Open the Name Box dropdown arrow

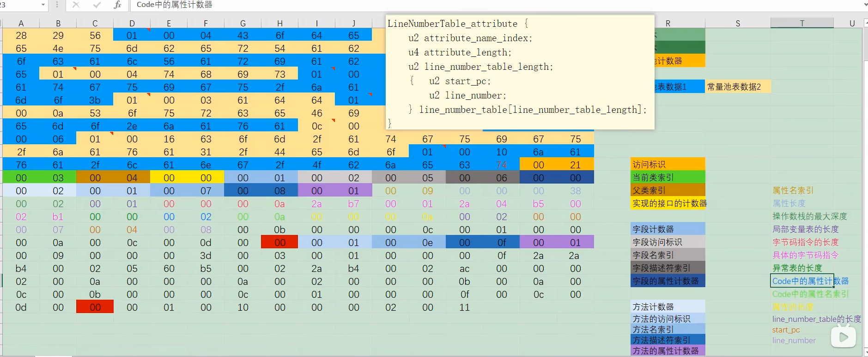(43, 5)
